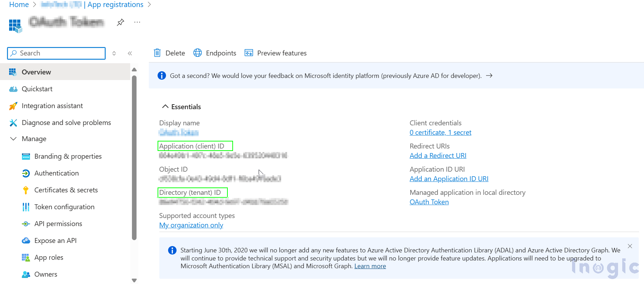Open Token configuration settings
Image resolution: width=644 pixels, height=284 pixels.
[64, 207]
